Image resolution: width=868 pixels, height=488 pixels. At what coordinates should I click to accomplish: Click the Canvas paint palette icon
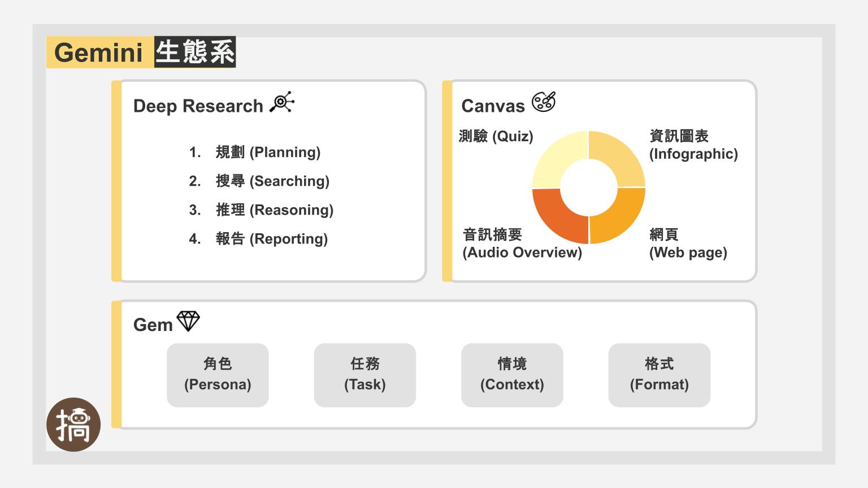[544, 102]
